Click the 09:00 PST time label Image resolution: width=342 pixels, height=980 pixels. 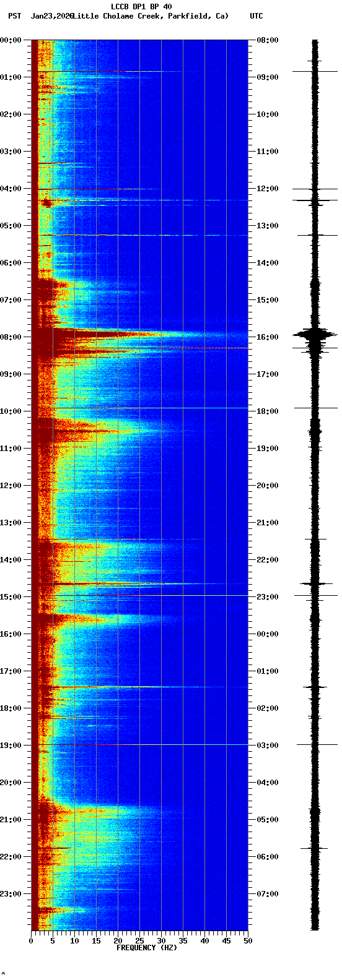(x=11, y=374)
